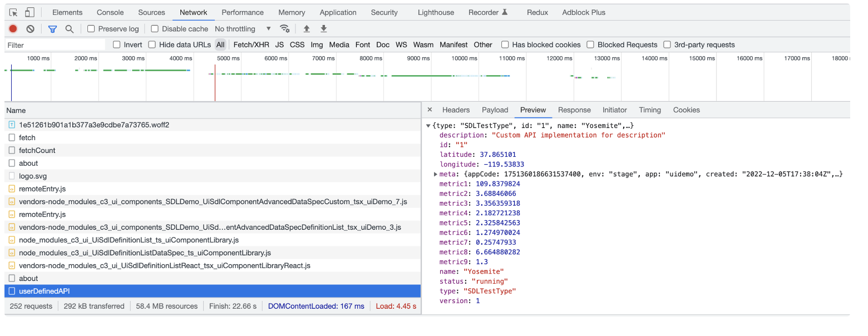The width and height of the screenshot is (868, 336).
Task: Import a HAR file
Action: coord(306,28)
